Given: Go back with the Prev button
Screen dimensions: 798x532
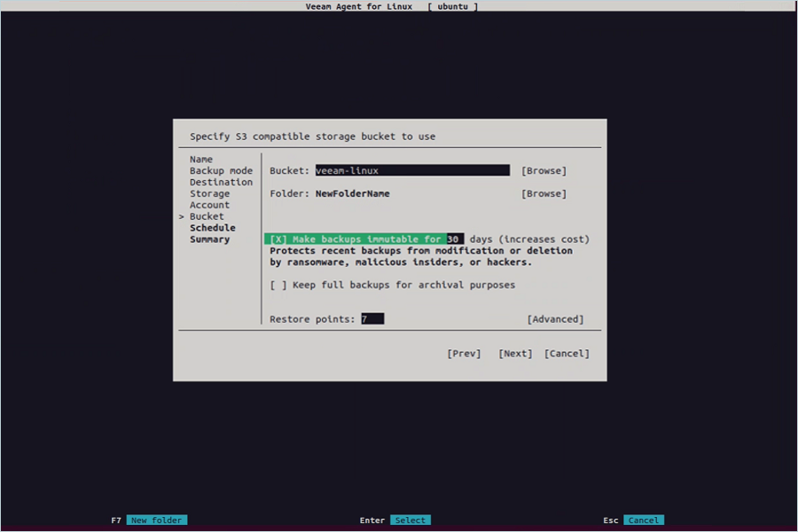Looking at the screenshot, I should (464, 353).
